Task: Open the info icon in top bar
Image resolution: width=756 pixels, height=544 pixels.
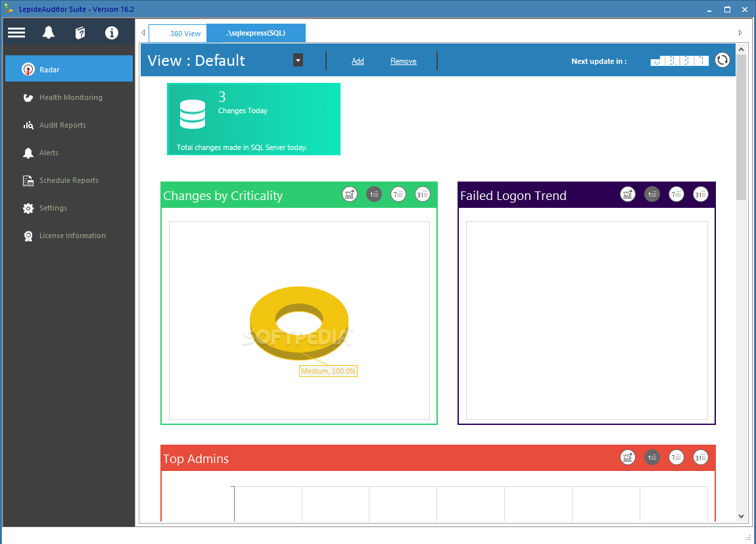Action: 111,33
